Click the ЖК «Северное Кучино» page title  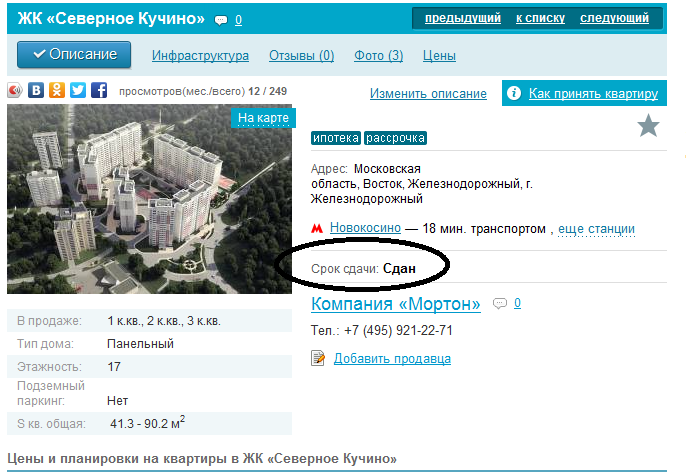click(x=111, y=19)
